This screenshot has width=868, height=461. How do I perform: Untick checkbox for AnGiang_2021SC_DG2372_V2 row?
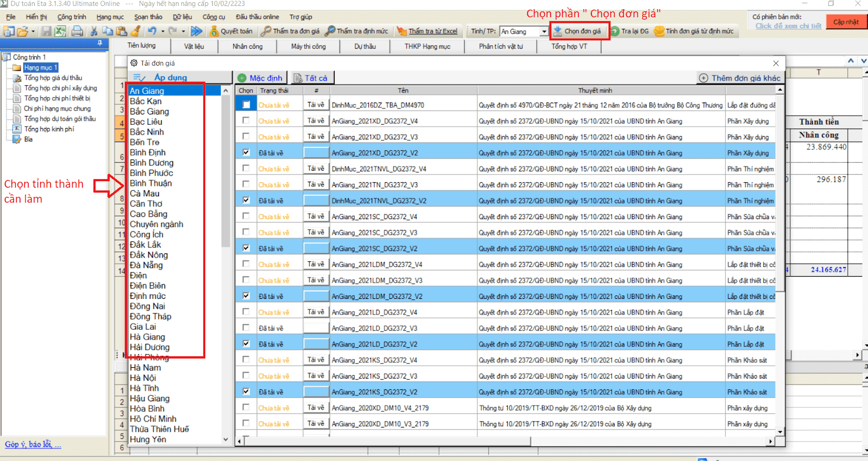tap(246, 248)
